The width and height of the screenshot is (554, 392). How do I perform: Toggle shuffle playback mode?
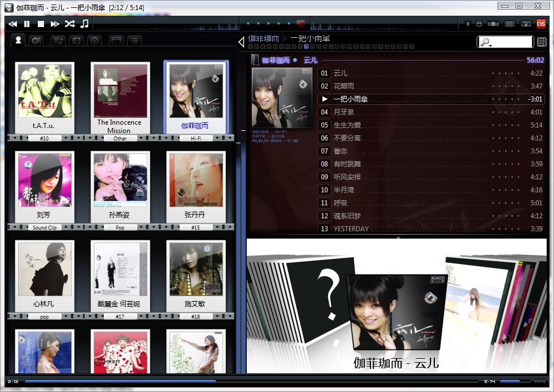[69, 24]
